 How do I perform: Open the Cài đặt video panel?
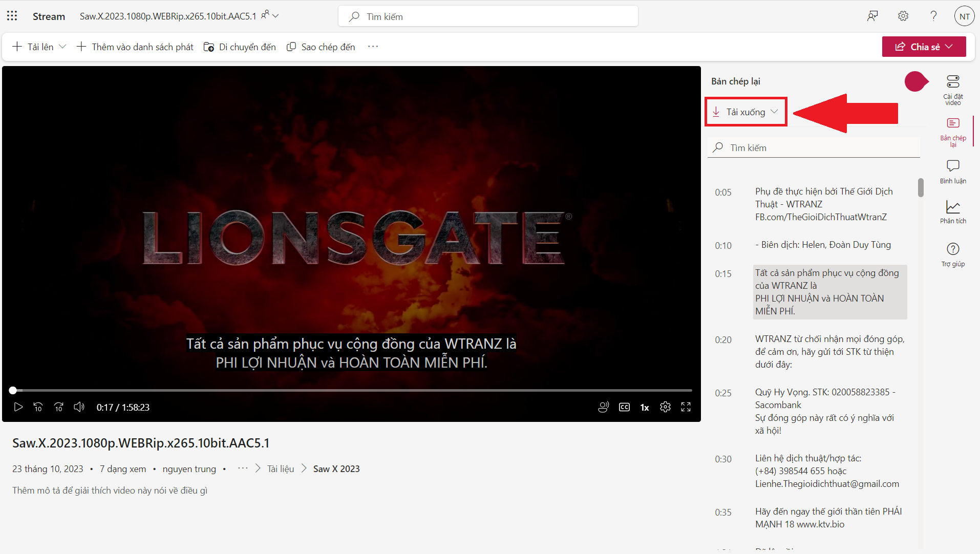[953, 90]
